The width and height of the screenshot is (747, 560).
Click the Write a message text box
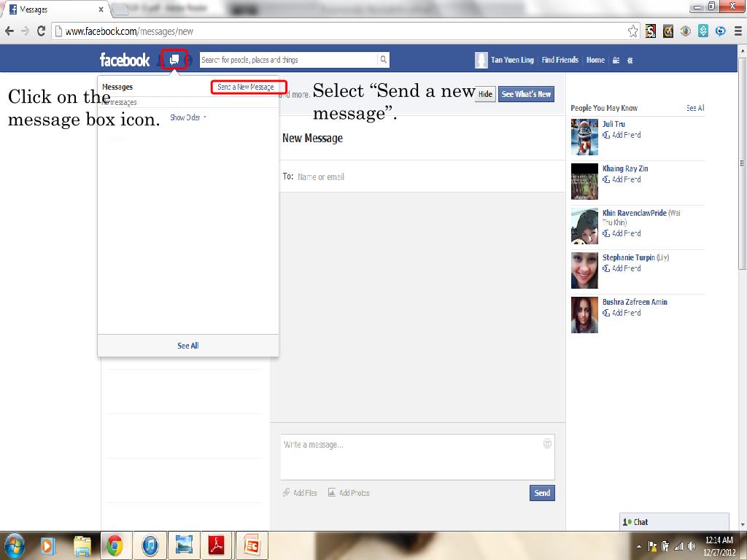coord(417,456)
